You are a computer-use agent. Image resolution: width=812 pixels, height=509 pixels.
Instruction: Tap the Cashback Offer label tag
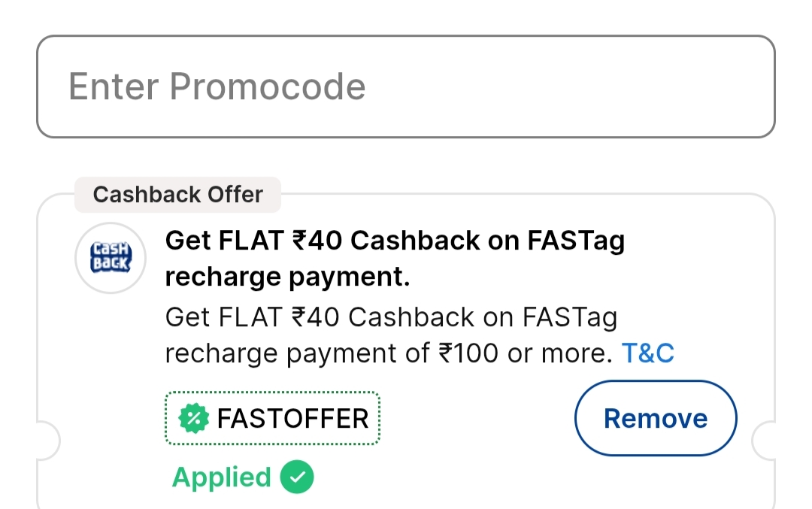pyautogui.click(x=177, y=195)
